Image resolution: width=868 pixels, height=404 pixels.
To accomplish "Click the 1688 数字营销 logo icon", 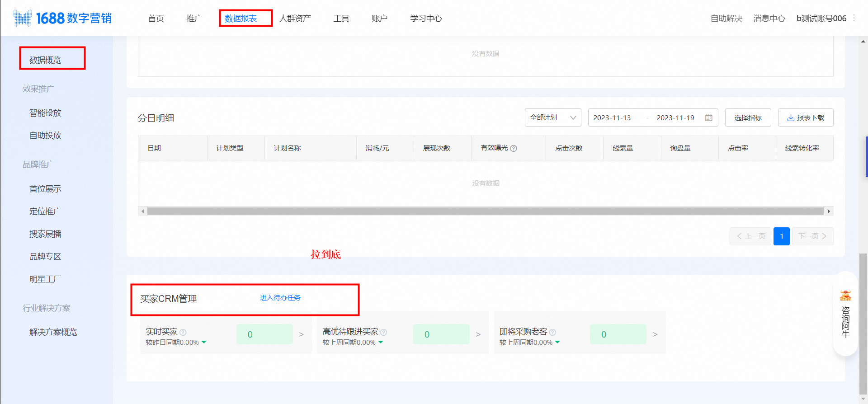I will [x=23, y=18].
